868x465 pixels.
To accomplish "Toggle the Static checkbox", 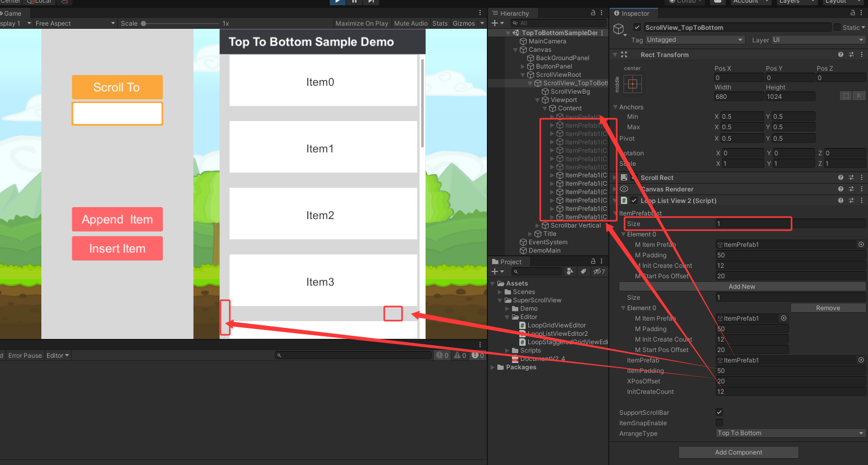I will point(837,27).
